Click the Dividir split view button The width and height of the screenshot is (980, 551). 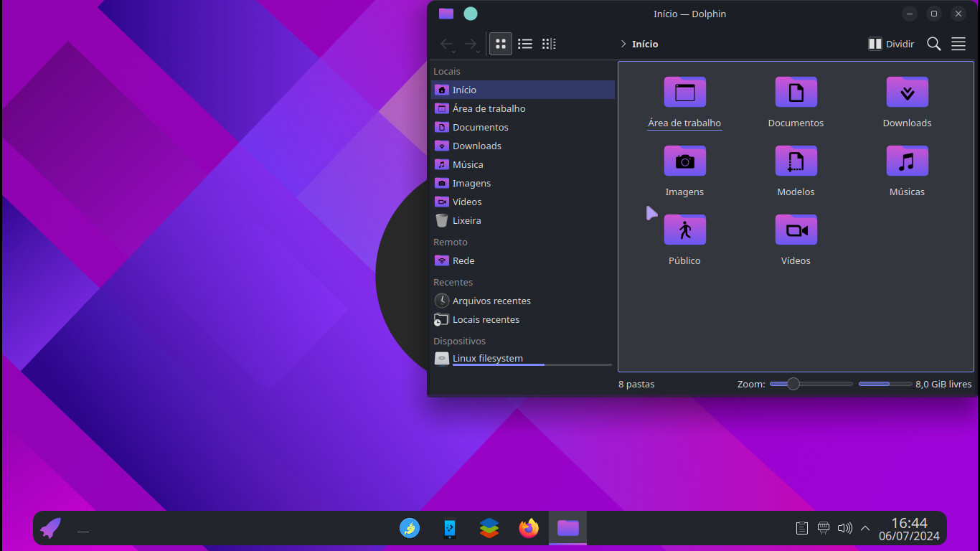891,44
